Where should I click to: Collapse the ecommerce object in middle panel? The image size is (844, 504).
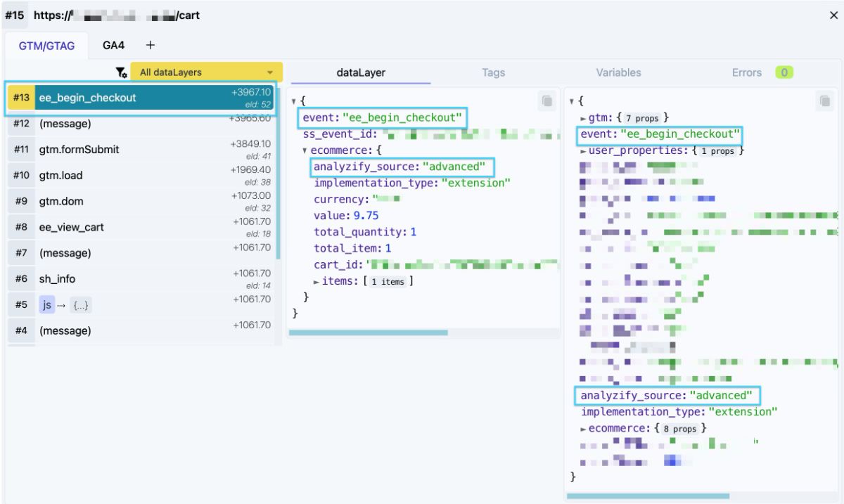[305, 151]
